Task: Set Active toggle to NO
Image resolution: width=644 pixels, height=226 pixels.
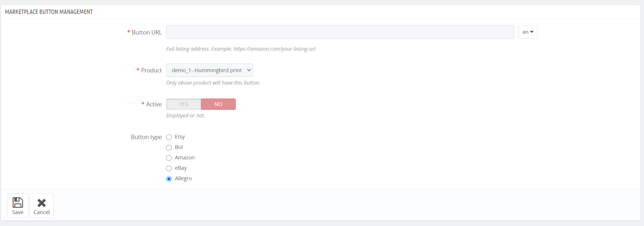Action: [x=218, y=104]
